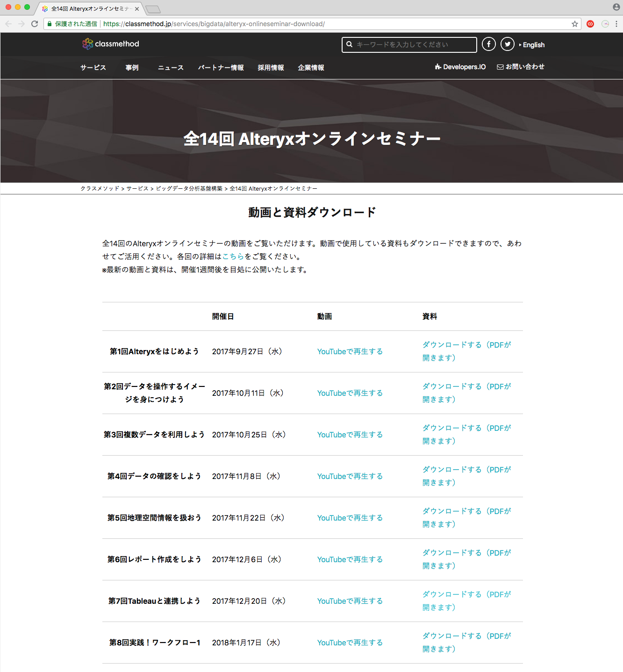Click the classmethod logo
The width and height of the screenshot is (623, 672).
(111, 44)
